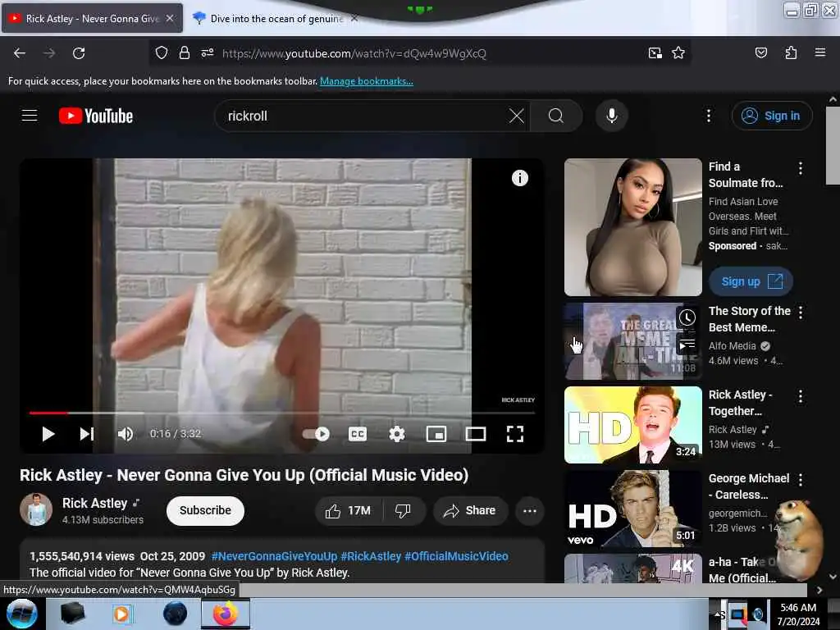Image resolution: width=840 pixels, height=630 pixels.
Task: Reload the current page
Action: click(79, 53)
